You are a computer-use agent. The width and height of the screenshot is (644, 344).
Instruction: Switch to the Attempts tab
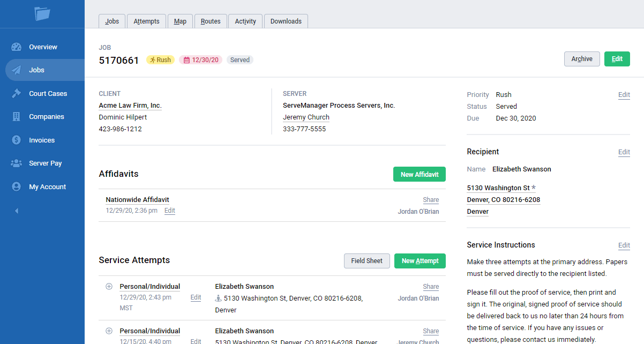[146, 21]
